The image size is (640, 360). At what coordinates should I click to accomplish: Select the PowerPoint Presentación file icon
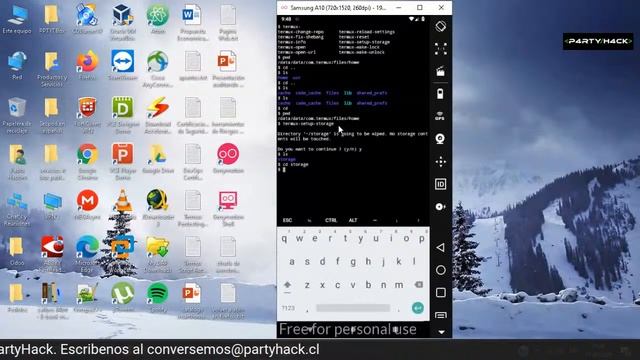pyautogui.click(x=228, y=69)
